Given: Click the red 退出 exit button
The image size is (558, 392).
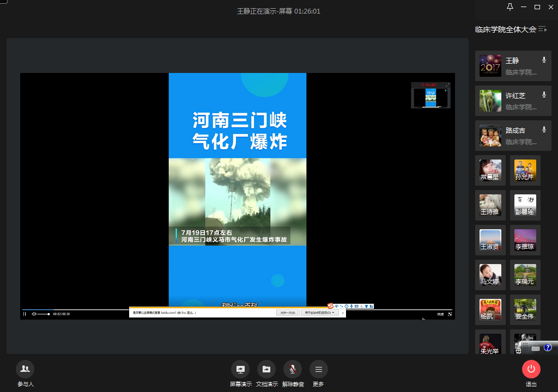Looking at the screenshot, I should pos(531,369).
